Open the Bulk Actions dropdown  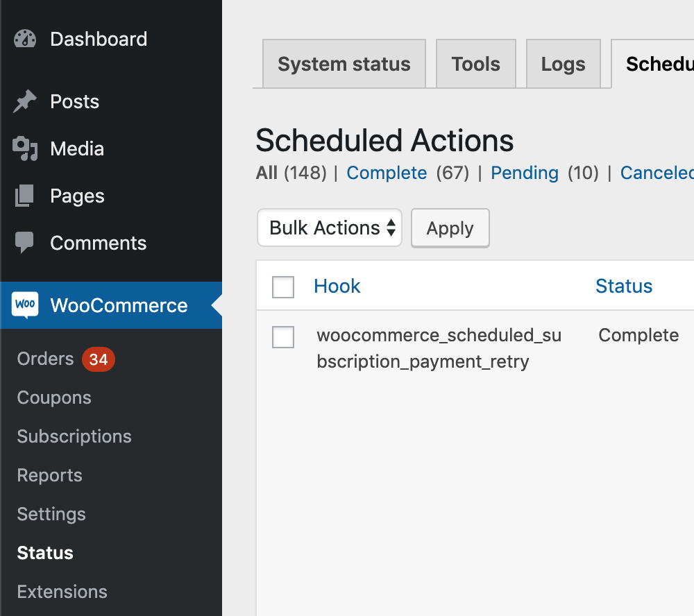pyautogui.click(x=330, y=228)
